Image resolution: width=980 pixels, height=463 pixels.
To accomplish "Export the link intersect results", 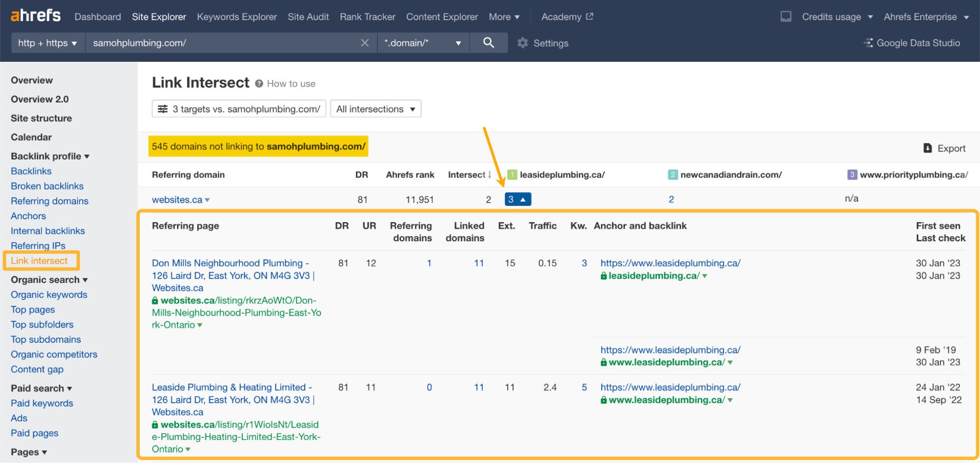I will 944,148.
